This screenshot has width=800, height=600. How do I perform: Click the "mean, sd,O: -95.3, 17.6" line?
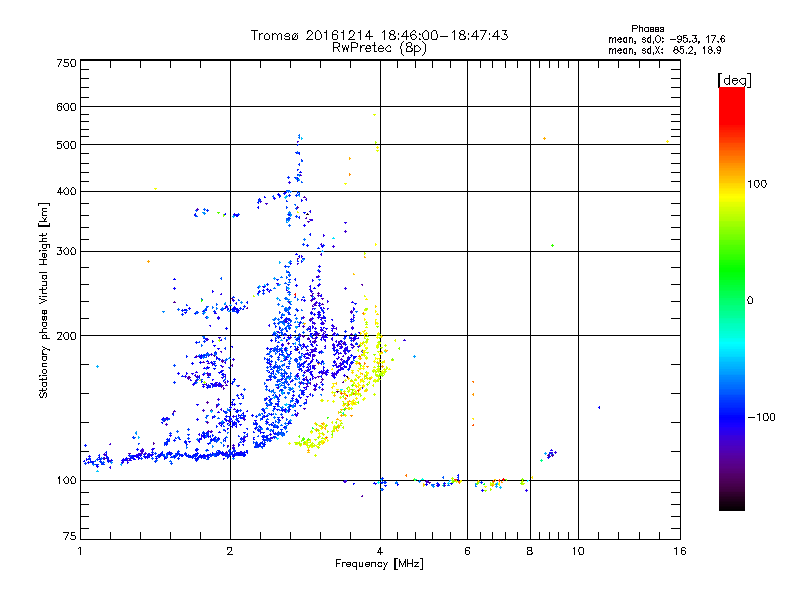coord(666,39)
